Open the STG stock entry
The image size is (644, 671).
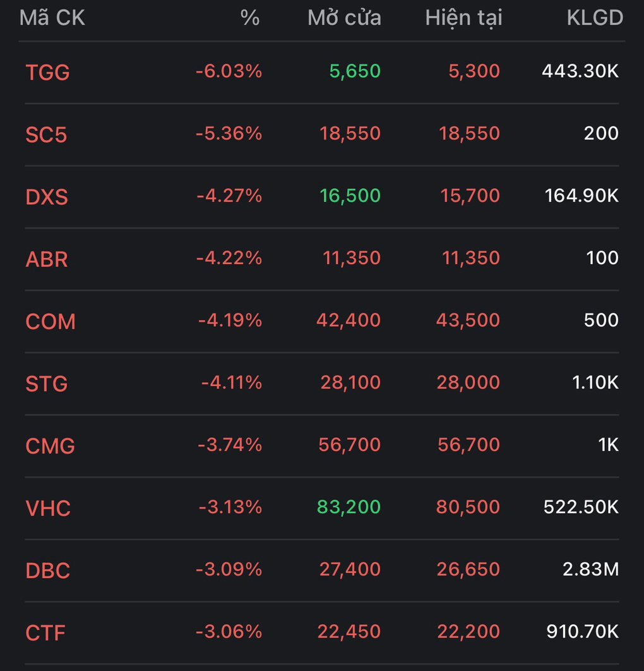[322, 384]
